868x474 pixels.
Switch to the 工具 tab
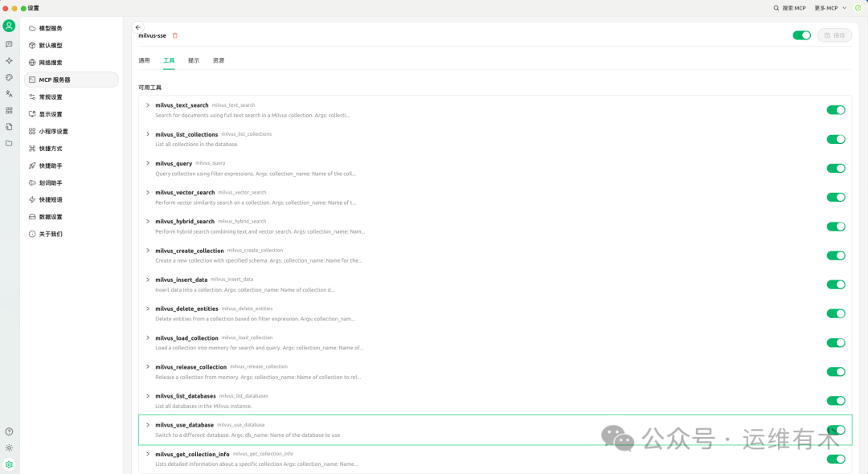(169, 60)
